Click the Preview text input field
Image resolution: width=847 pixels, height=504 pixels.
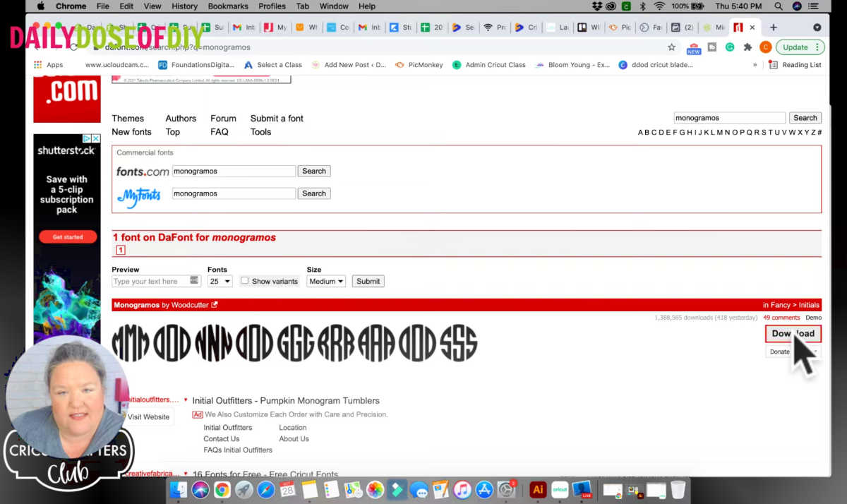tap(150, 281)
